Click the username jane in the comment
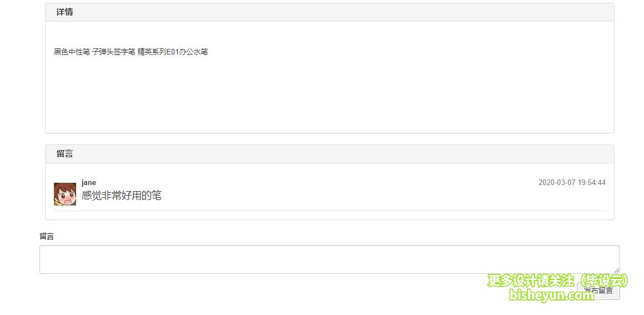This screenshot has height=315, width=644. pyautogui.click(x=89, y=183)
